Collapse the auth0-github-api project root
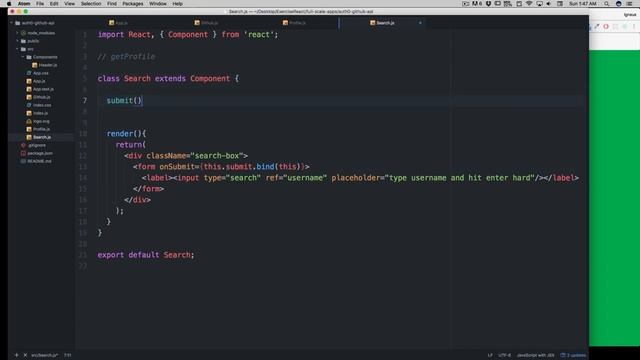This screenshot has width=640, height=360. click(11, 23)
